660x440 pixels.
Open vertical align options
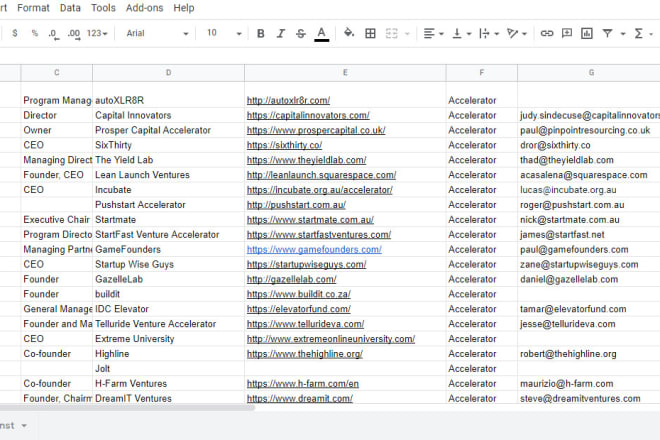click(x=457, y=33)
